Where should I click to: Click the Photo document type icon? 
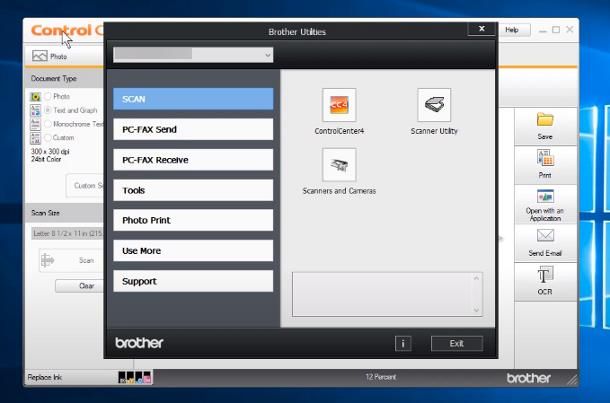35,96
